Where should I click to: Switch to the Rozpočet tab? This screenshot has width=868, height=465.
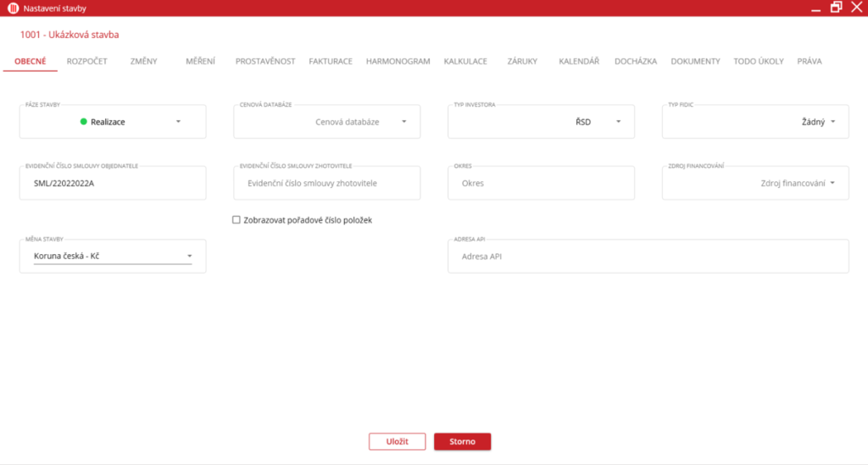coord(86,62)
